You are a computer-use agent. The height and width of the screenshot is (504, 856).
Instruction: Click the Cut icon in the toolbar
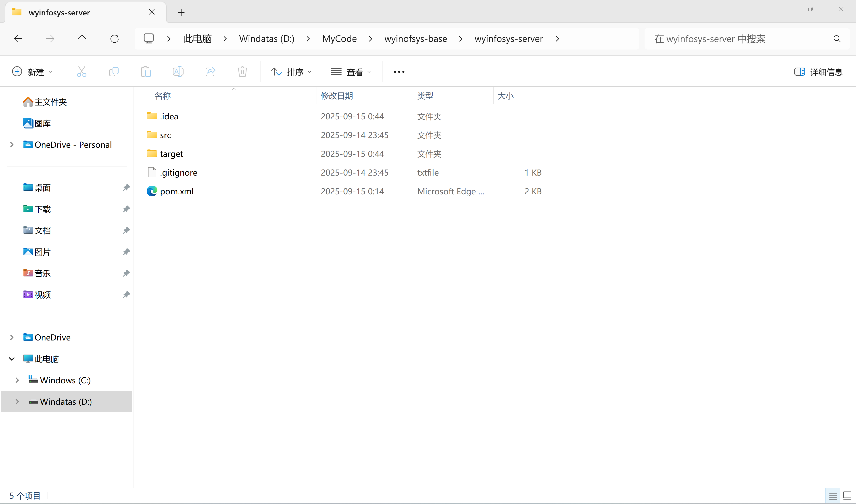81,71
